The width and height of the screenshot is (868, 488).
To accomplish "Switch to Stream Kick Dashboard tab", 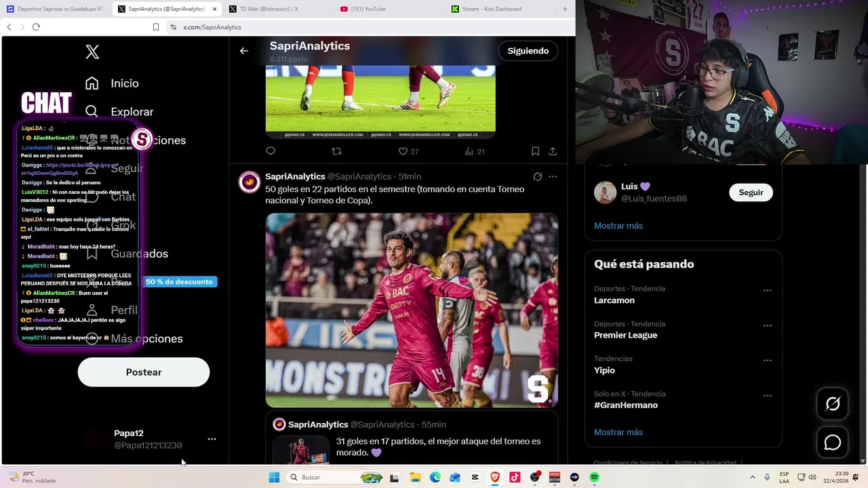I will pyautogui.click(x=500, y=9).
